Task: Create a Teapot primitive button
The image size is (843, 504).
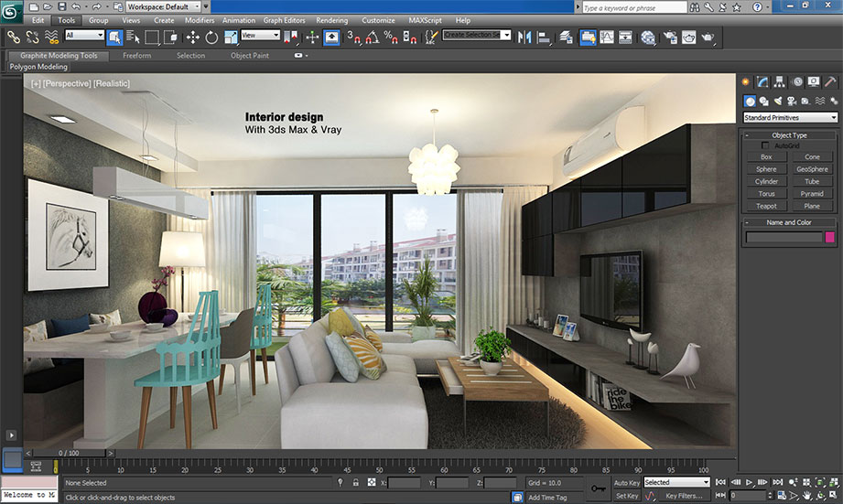Action: tap(766, 206)
